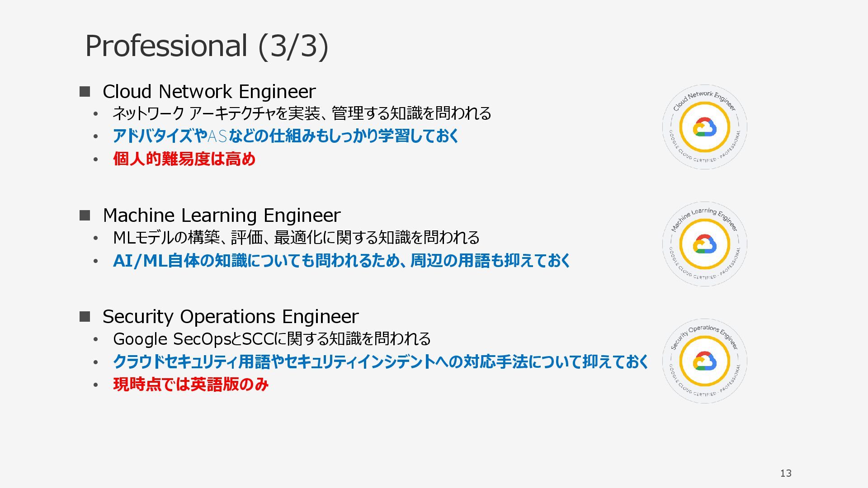Click the Security Operations Engineer certification badge
Image resolution: width=868 pixels, height=488 pixels.
point(704,361)
